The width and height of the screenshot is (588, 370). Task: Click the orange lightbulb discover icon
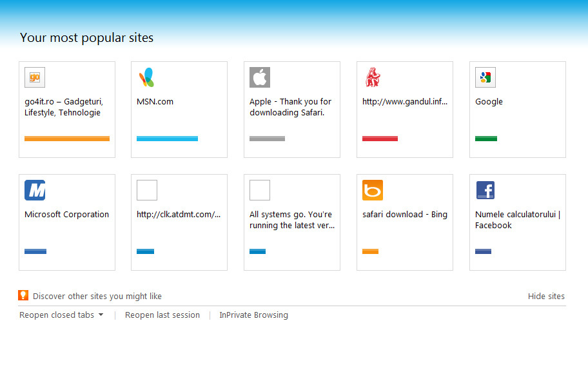coord(23,295)
